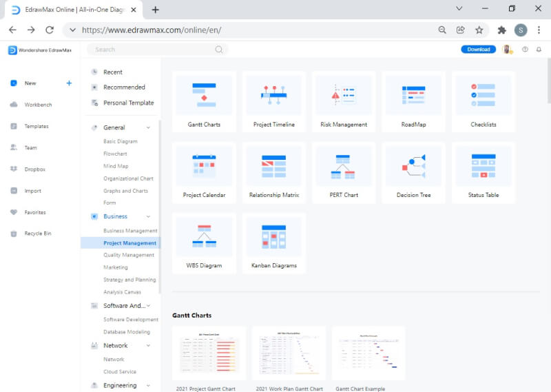The height and width of the screenshot is (392, 551).
Task: Open a new browser tab
Action: pyautogui.click(x=156, y=10)
